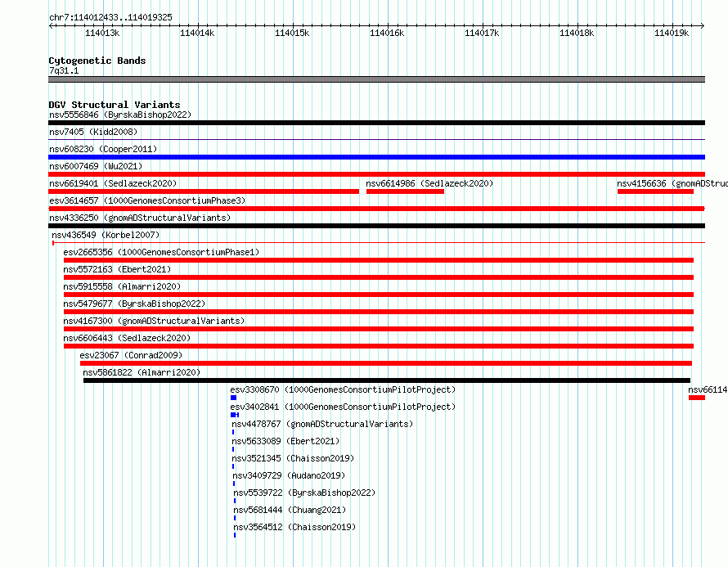
Task: Select the red nsv66114 variant bar
Action: tap(697, 398)
